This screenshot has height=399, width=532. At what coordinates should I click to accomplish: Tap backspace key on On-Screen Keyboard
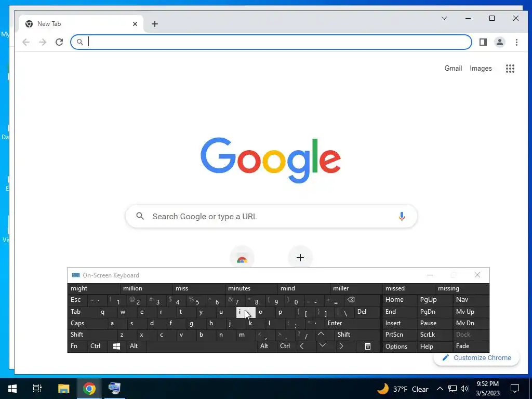[361, 300]
